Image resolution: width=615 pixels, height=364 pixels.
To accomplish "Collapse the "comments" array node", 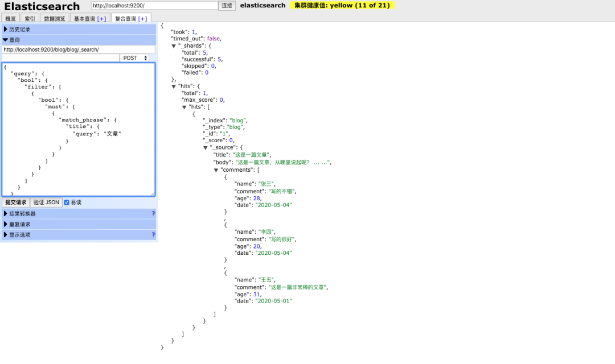I will tap(216, 171).
